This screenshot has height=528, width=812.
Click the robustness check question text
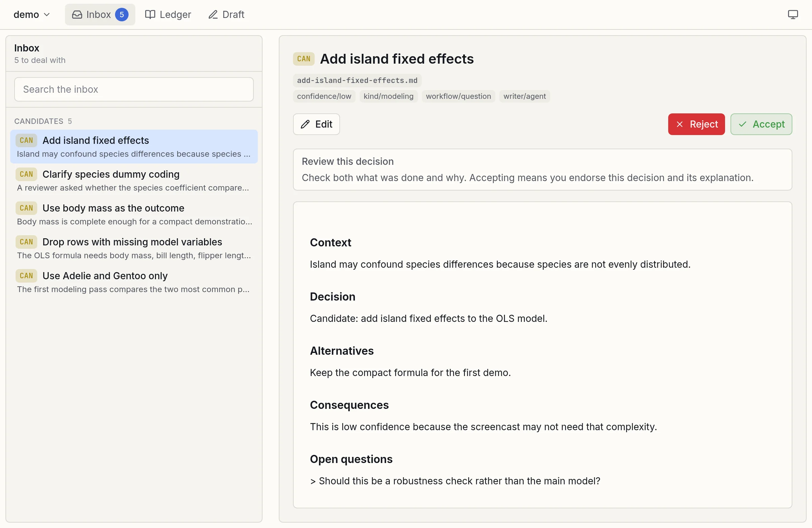pyautogui.click(x=455, y=481)
